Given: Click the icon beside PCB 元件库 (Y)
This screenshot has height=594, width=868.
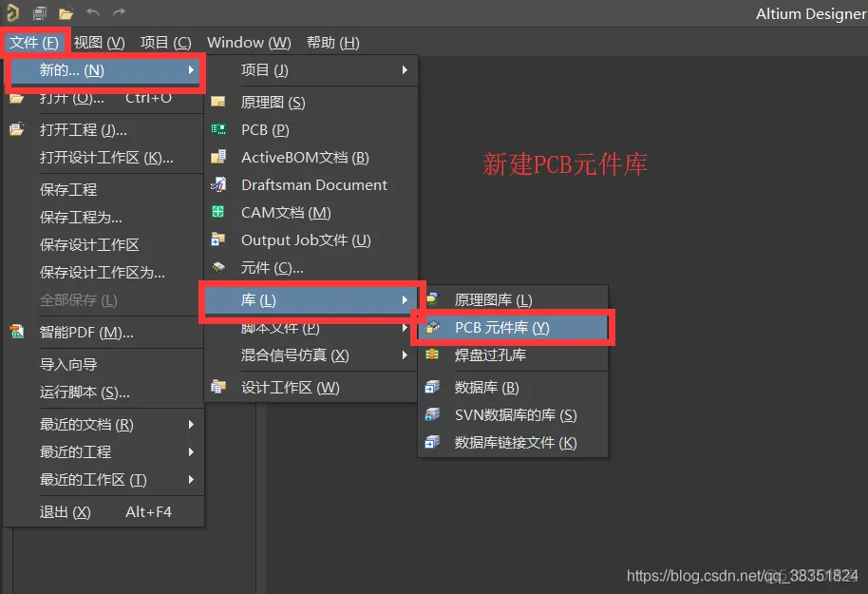Looking at the screenshot, I should (x=432, y=328).
